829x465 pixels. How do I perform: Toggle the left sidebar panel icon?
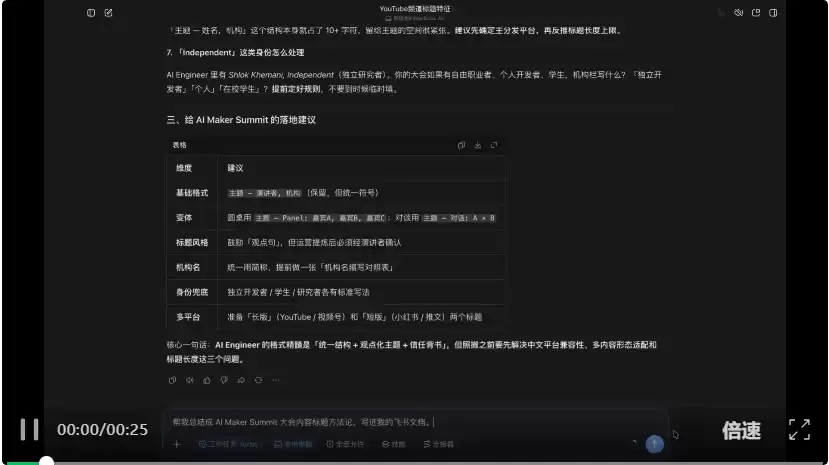[91, 13]
